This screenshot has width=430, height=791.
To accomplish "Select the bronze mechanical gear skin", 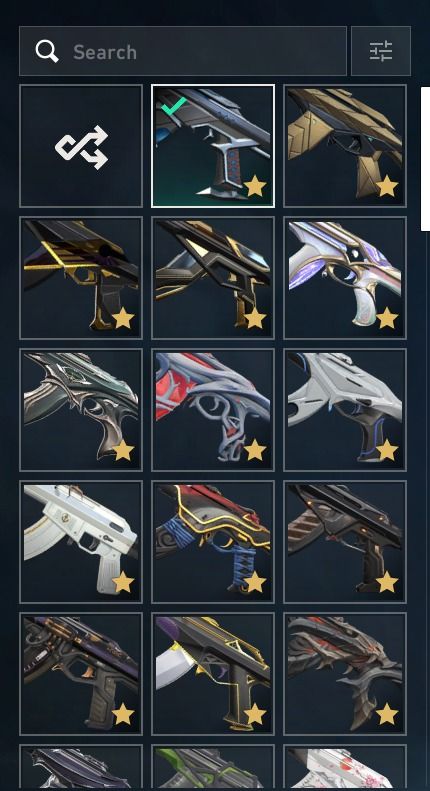I will tap(81, 674).
